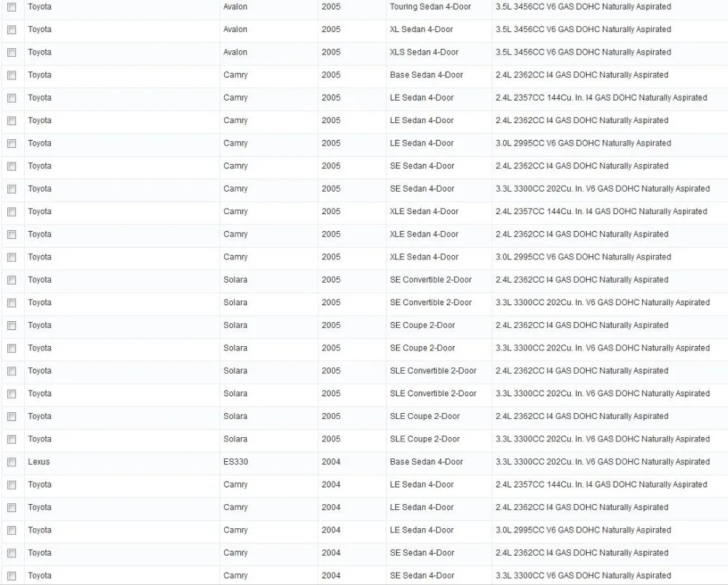Click year '2005' in the Avalon Touring Sedan row
The height and width of the screenshot is (585, 728).
pos(331,7)
